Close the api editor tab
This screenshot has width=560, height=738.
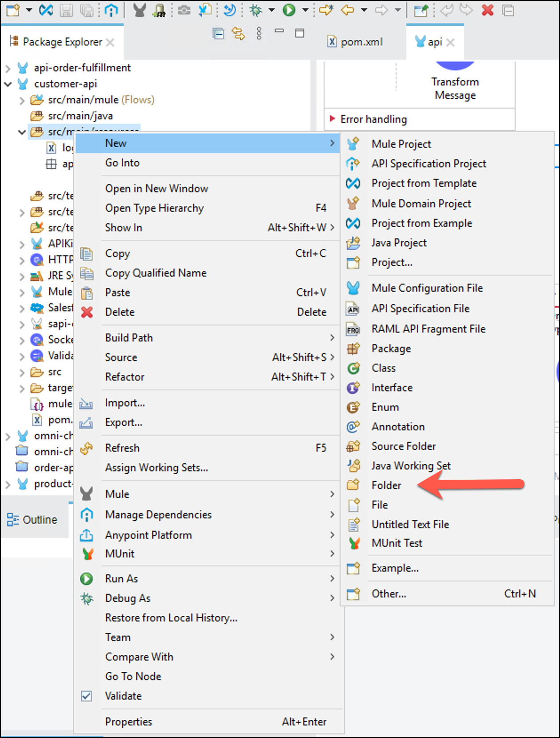(x=450, y=42)
